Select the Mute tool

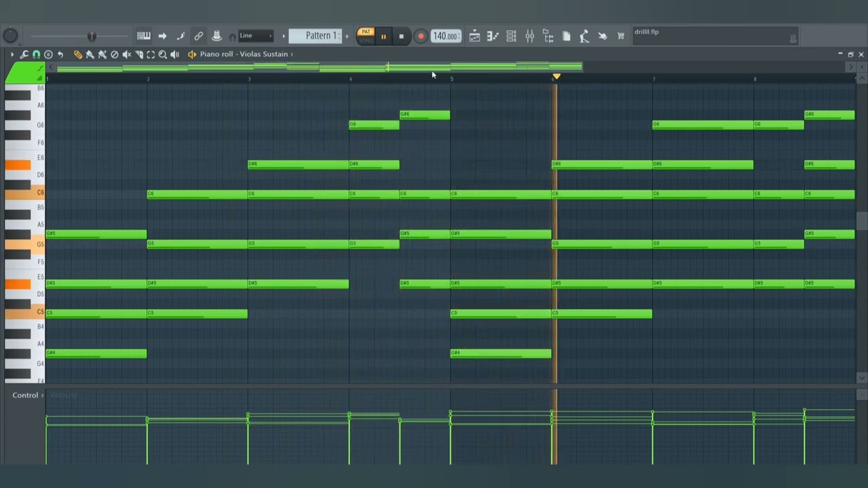click(x=127, y=54)
